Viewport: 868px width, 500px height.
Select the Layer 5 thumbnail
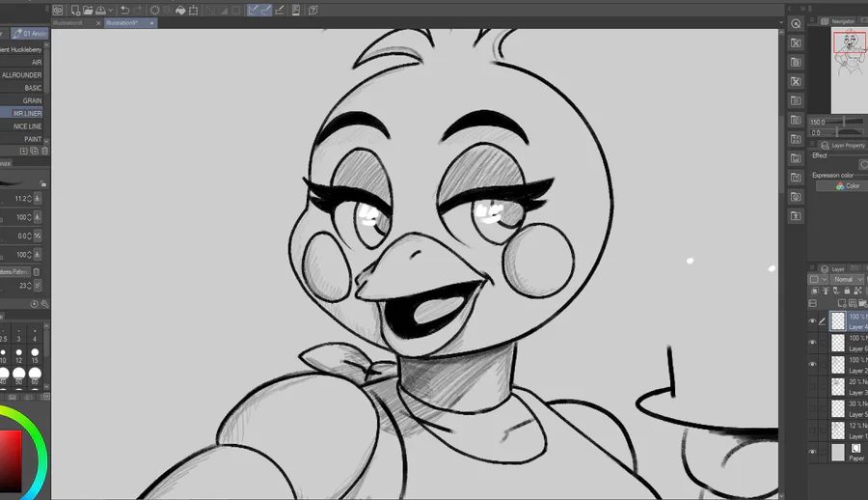pyautogui.click(x=838, y=408)
